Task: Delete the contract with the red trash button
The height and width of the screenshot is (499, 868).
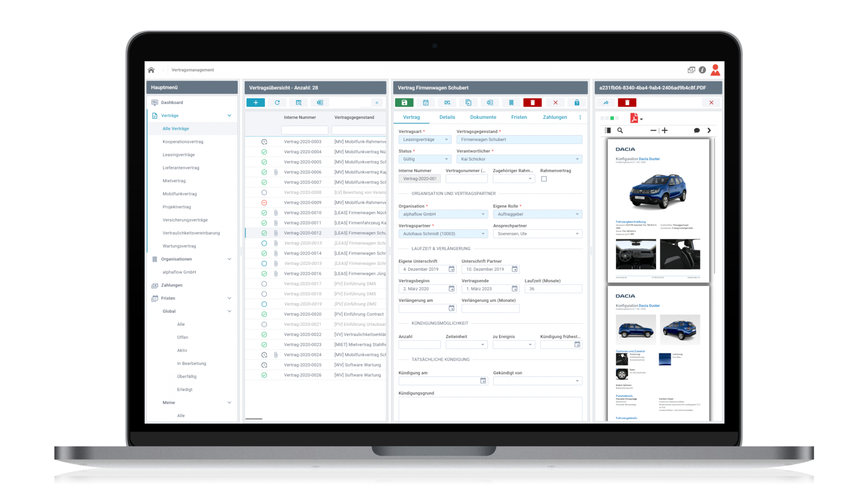Action: tap(532, 103)
